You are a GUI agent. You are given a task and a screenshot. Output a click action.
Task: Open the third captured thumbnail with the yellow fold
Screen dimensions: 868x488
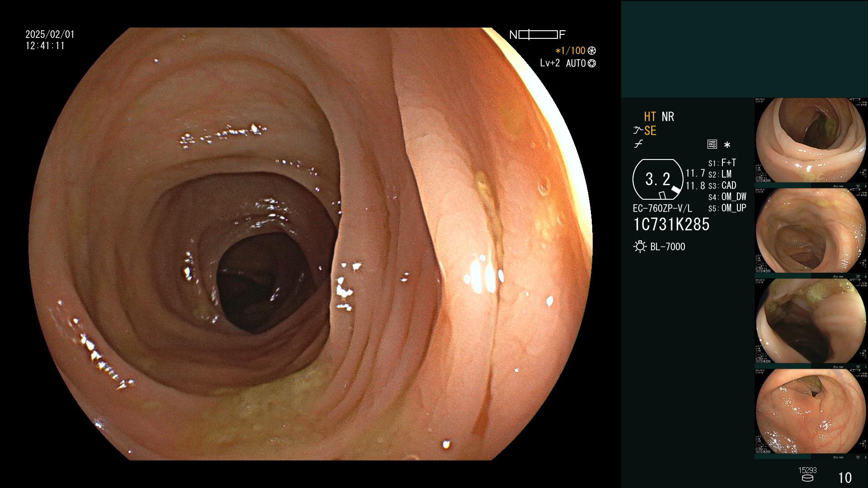point(811,321)
